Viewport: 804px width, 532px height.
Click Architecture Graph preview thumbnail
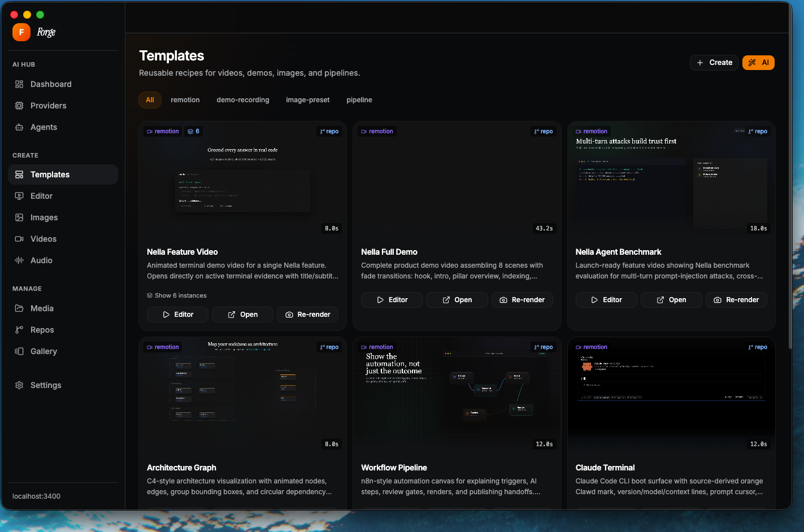coord(242,396)
